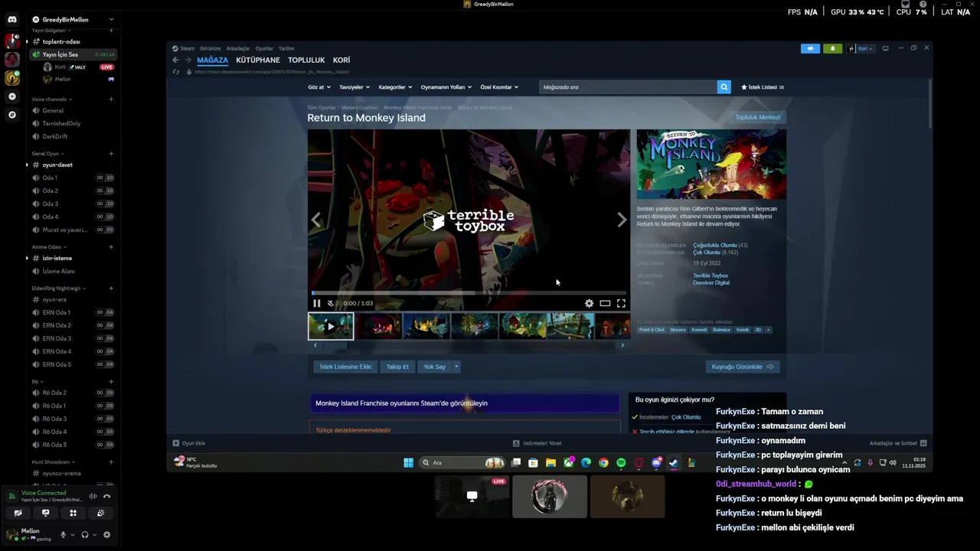Pause the Steam trailer video

click(x=316, y=303)
